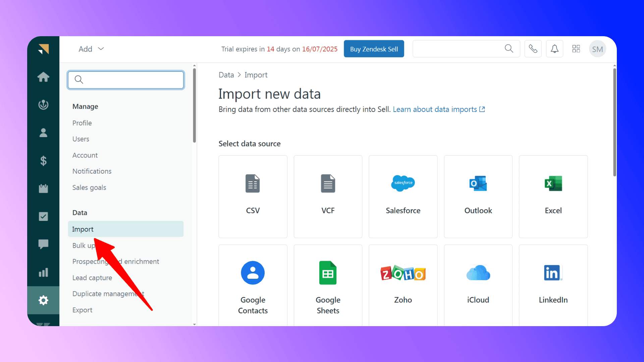Screen dimensions: 644x362
Task: Open Sales goals settings
Action: coord(89,187)
